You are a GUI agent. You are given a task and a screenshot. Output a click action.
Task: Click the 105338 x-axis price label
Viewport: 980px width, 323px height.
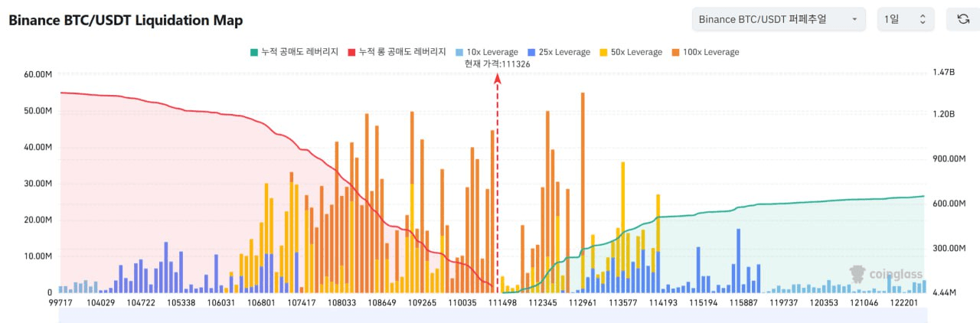(x=181, y=303)
